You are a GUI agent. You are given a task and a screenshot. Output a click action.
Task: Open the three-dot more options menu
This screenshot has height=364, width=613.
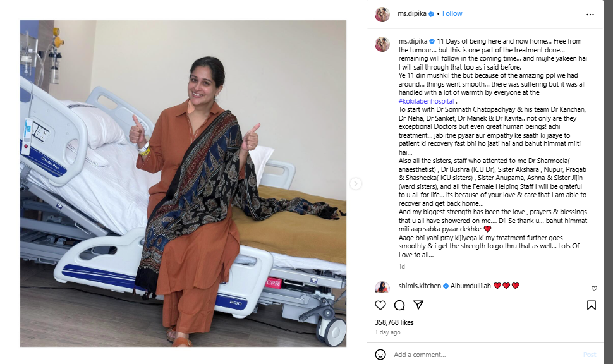(x=590, y=15)
